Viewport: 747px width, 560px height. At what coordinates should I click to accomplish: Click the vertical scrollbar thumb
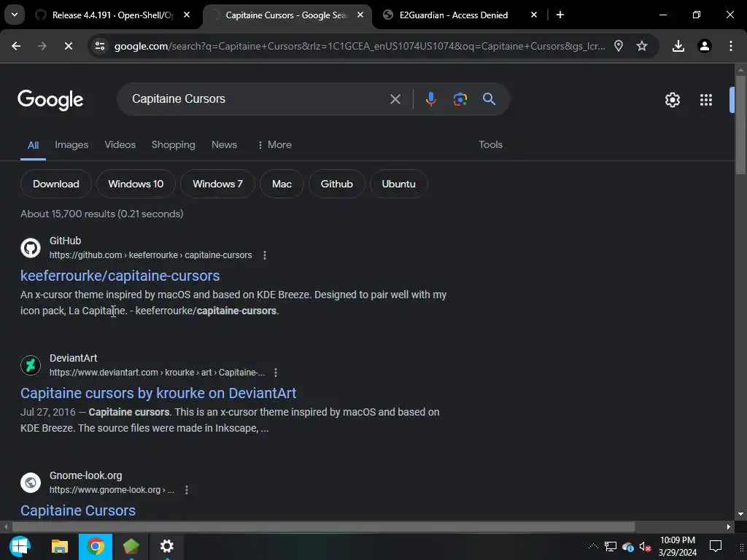pyautogui.click(x=740, y=125)
